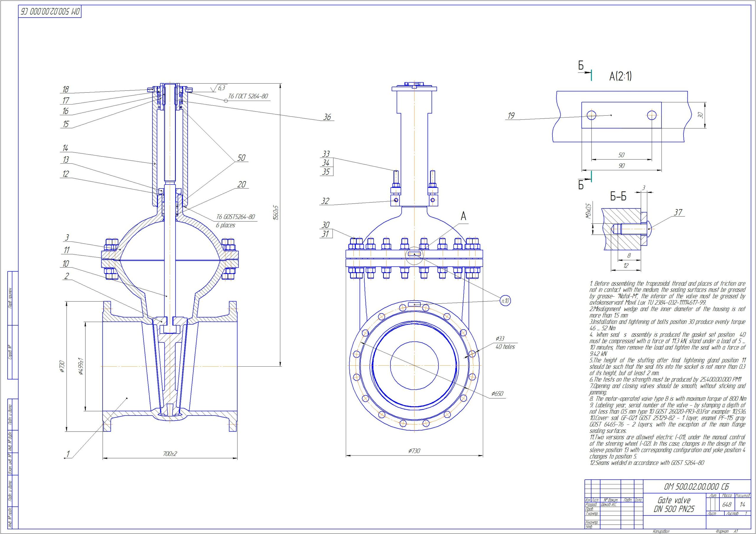The image size is (756, 534).
Task: Click part callout number 13
Action: (x=66, y=160)
